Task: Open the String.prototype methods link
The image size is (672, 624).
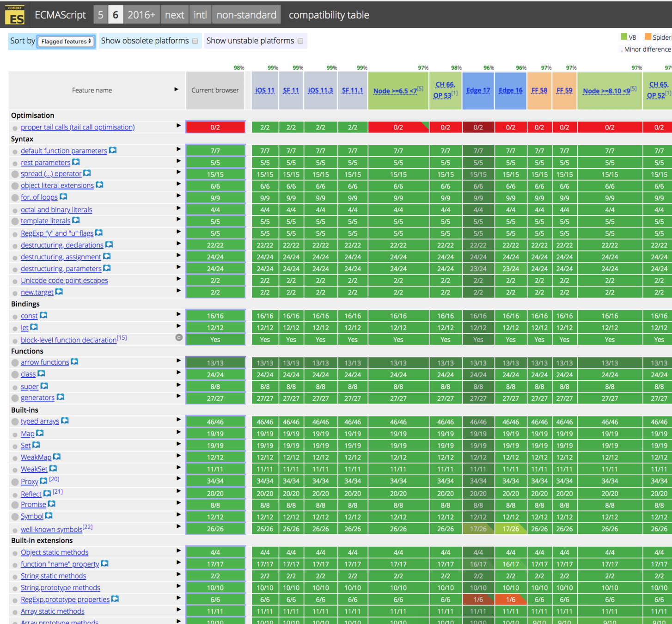Action: pyautogui.click(x=61, y=588)
